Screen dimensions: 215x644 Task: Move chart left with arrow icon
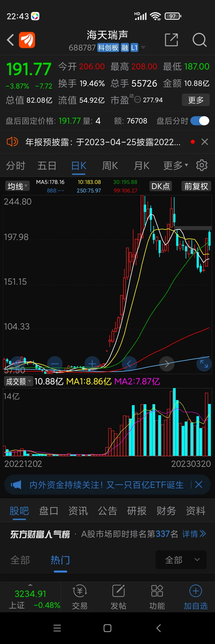pyautogui.click(x=129, y=364)
